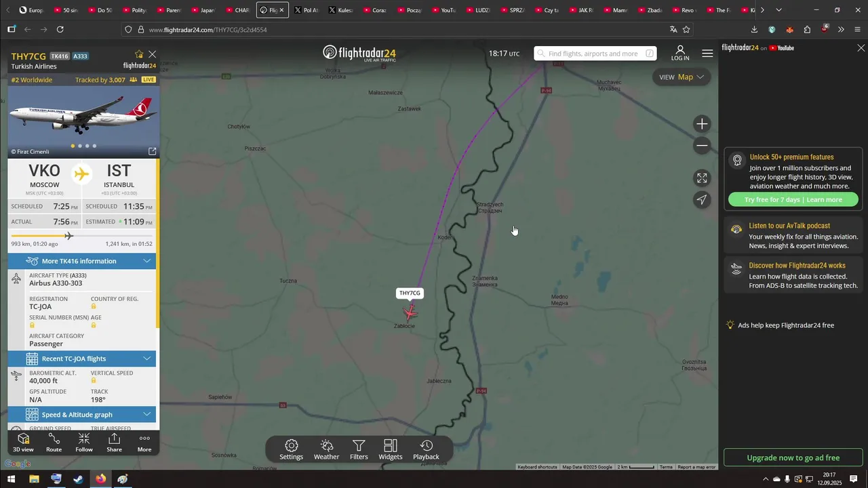
Task: Switch to the Revo browser tab
Action: [684, 10]
